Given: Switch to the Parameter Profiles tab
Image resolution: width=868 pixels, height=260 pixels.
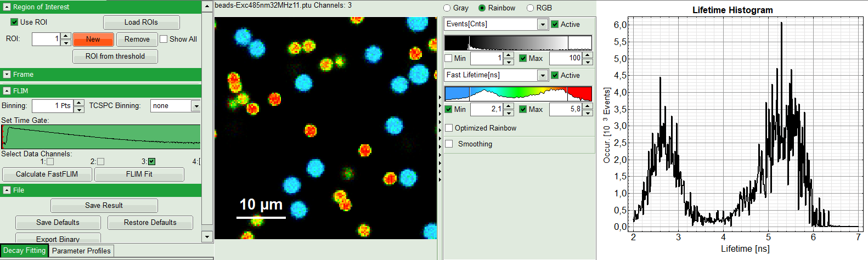Looking at the screenshot, I should tap(81, 251).
